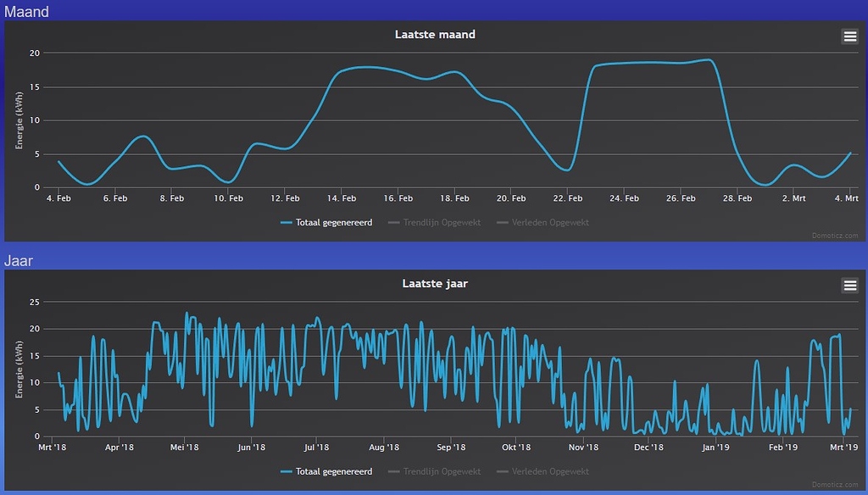This screenshot has height=495, width=868.
Task: Click the 'Laatste maand' chart title
Action: [434, 34]
